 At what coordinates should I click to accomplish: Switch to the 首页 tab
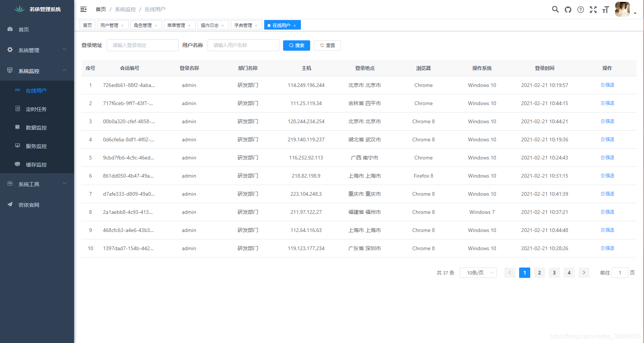click(87, 25)
